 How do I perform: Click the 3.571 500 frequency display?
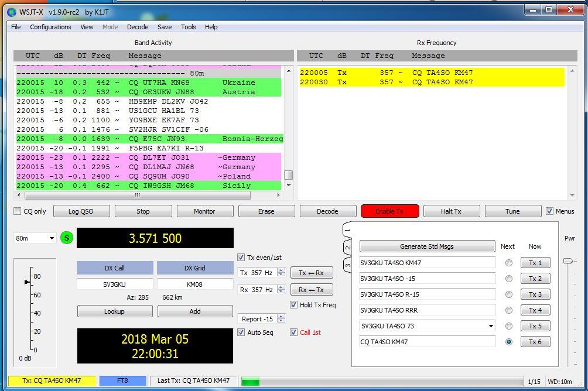pos(155,238)
